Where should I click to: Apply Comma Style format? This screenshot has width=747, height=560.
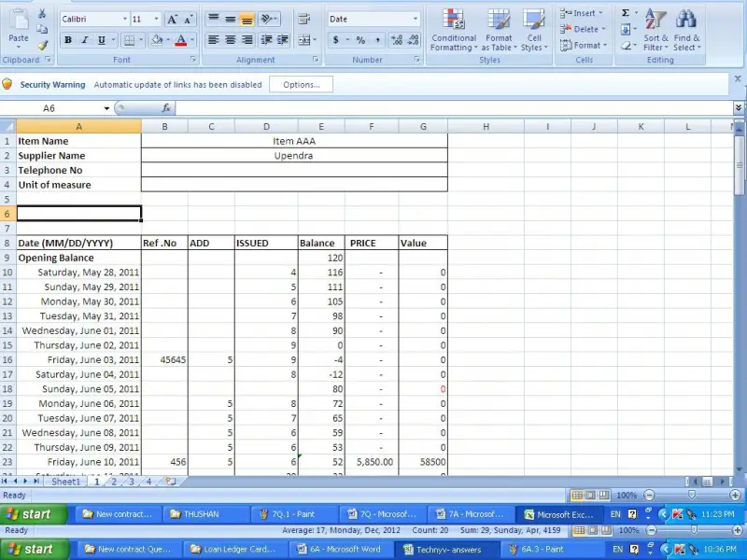(x=377, y=40)
